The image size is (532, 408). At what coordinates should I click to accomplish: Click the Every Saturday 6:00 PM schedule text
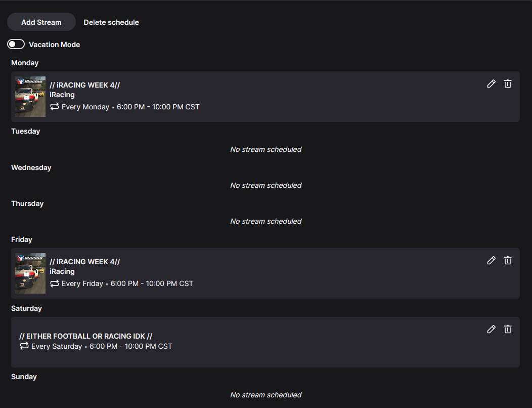click(x=102, y=346)
